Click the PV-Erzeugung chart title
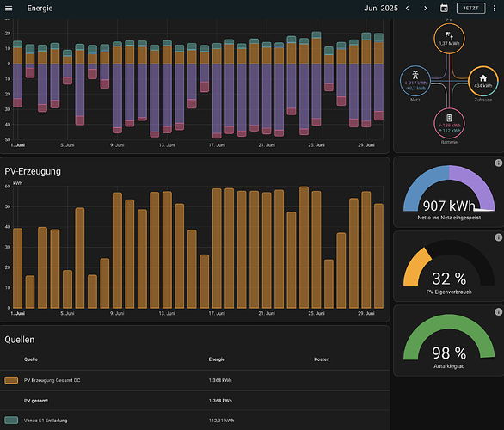 (x=33, y=171)
